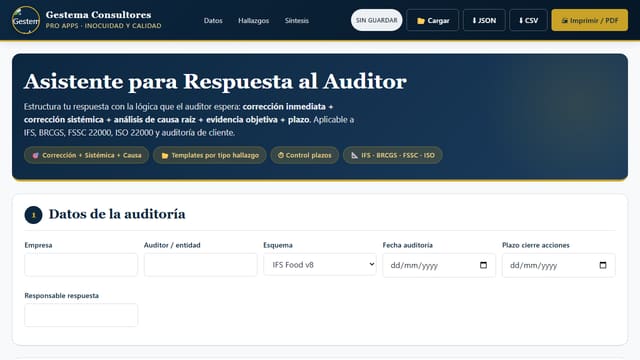Click the Asistente para Respuesta al Auditor title
Image resolution: width=640 pixels, height=360 pixels.
[215, 81]
